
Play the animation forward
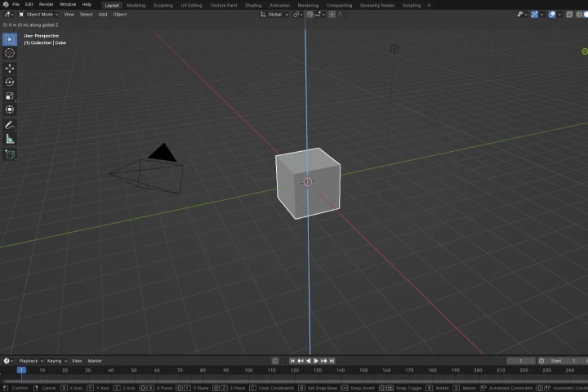(316, 361)
